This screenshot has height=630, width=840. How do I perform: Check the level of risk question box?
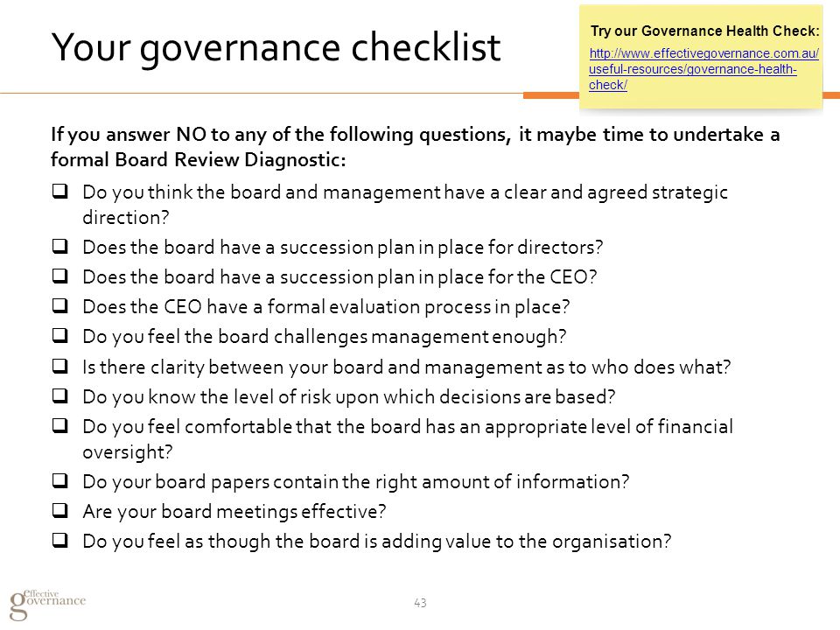pos(60,395)
